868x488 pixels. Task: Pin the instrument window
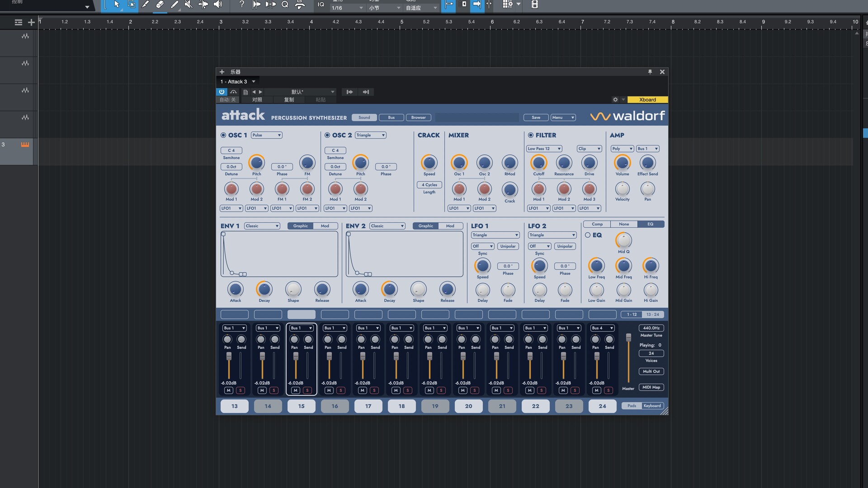tap(650, 72)
